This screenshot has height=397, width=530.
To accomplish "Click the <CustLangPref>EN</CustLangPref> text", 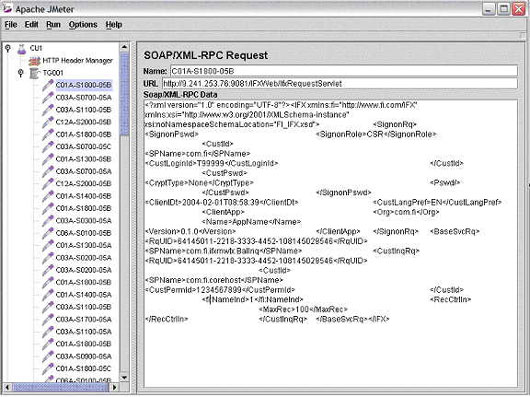I will tap(437, 202).
